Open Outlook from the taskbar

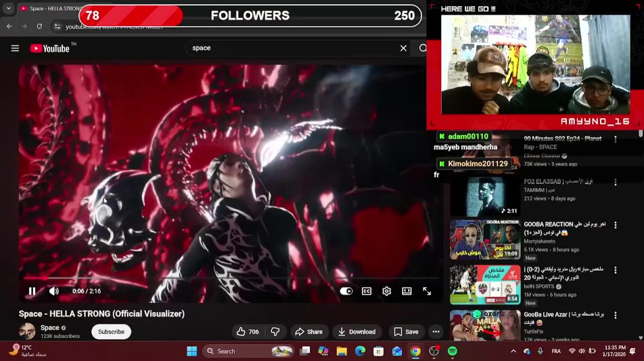[397, 351]
